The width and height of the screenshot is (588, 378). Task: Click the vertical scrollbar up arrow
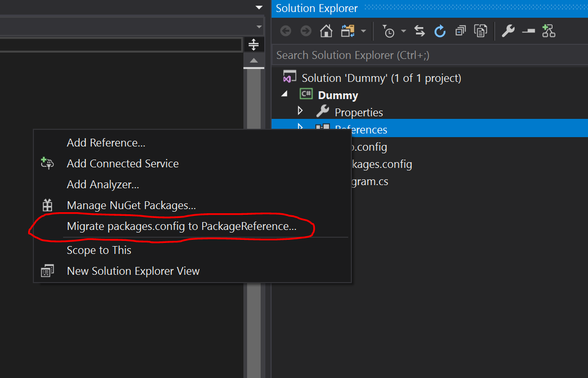point(254,61)
